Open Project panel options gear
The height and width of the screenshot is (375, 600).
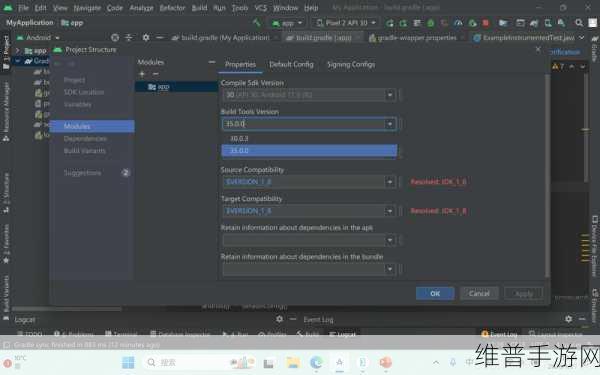pos(146,38)
